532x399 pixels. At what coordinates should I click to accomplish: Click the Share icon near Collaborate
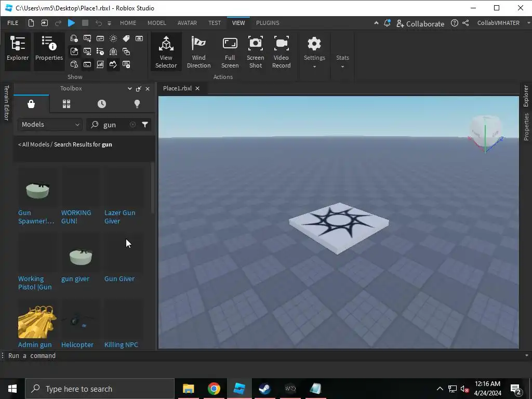click(x=465, y=23)
